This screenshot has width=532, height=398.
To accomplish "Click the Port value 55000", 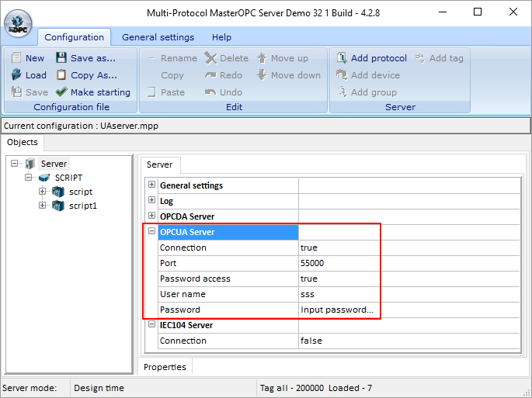I will (x=409, y=264).
